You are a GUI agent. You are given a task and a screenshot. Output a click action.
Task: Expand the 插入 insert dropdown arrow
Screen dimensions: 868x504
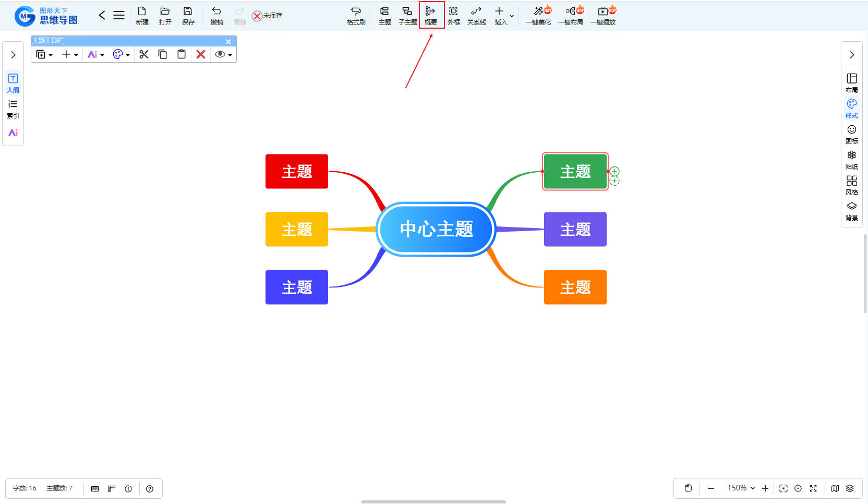(512, 16)
